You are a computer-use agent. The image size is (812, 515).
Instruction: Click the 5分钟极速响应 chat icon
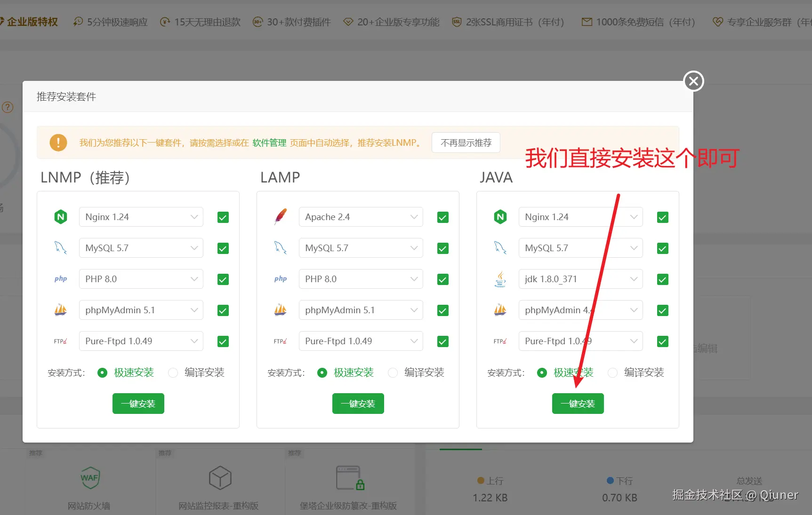tap(78, 22)
